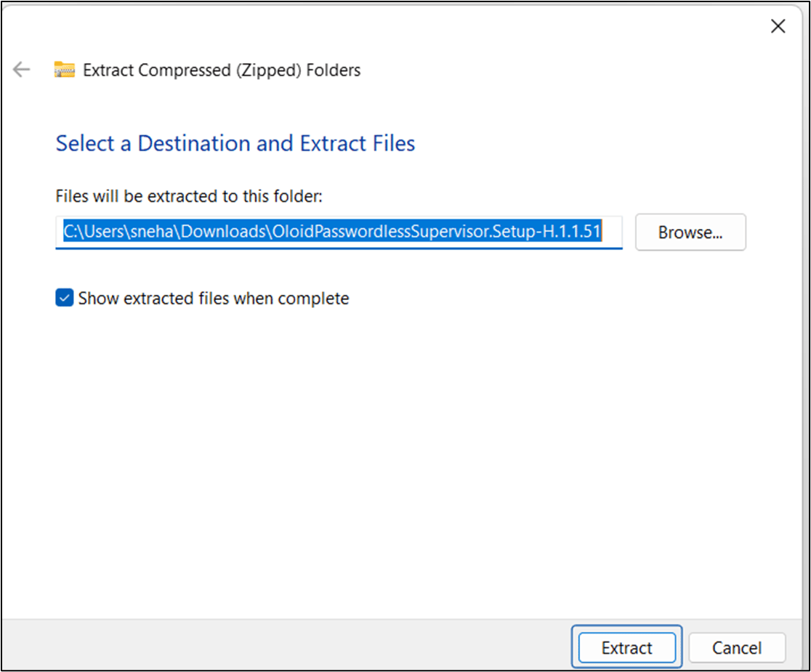Click the destination folder path field
The image size is (811, 672).
click(339, 232)
